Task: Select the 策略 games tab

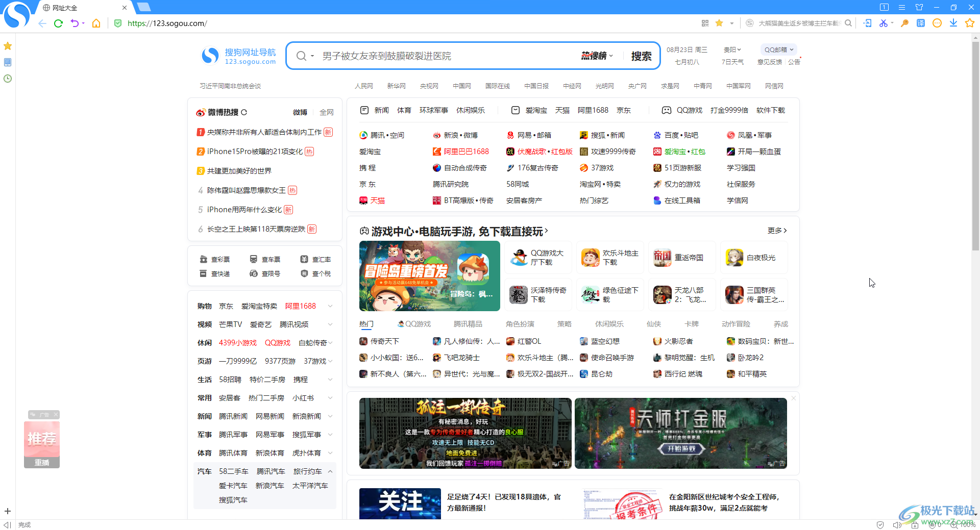Action: (565, 324)
